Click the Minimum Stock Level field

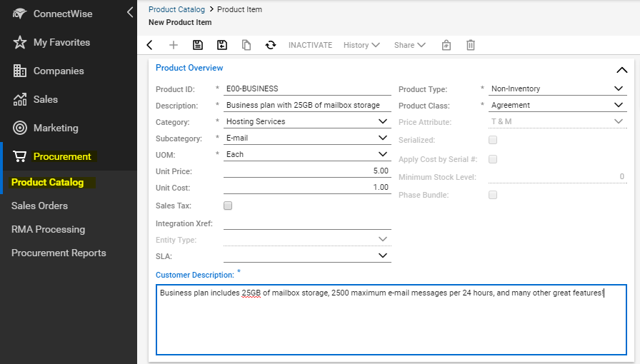coord(558,177)
